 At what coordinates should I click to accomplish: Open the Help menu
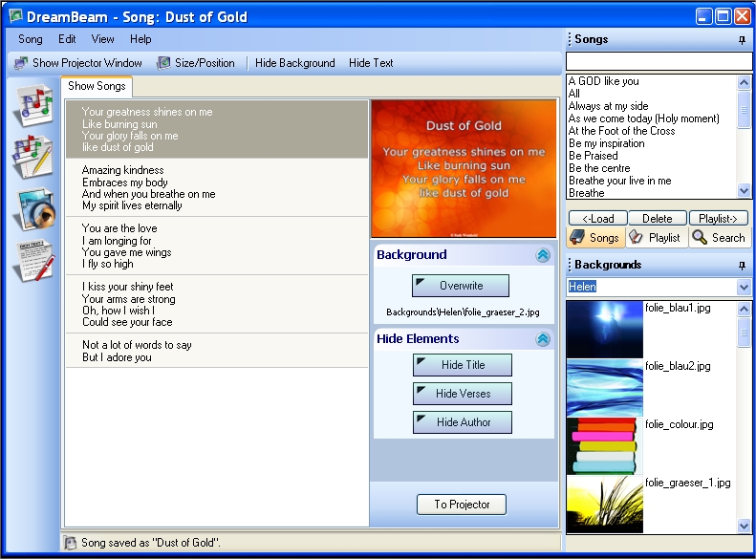tap(140, 39)
